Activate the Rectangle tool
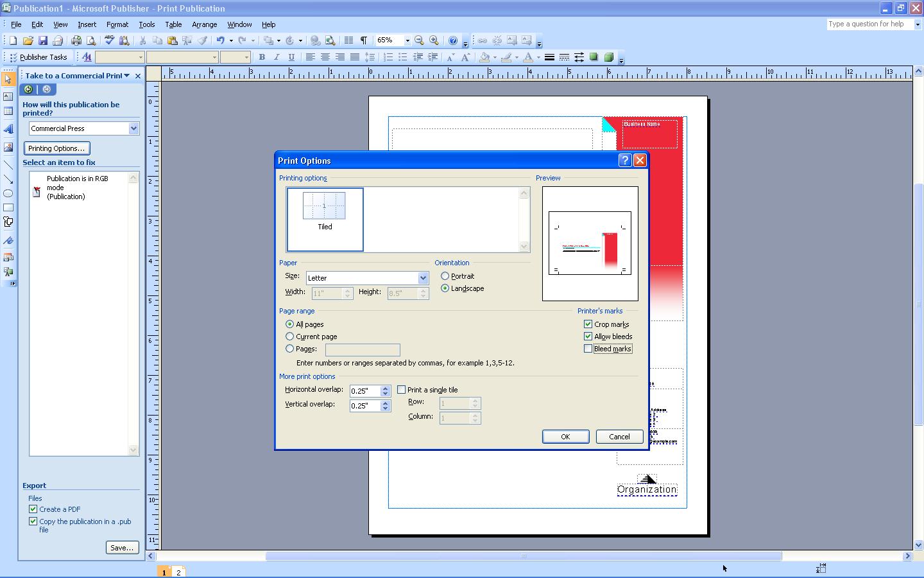The width and height of the screenshot is (924, 578). point(8,207)
